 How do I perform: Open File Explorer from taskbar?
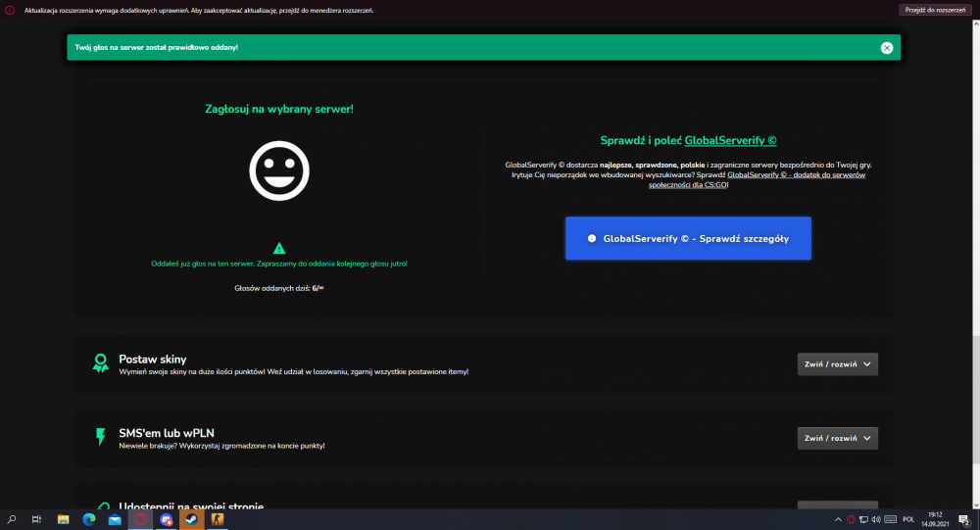tap(63, 519)
